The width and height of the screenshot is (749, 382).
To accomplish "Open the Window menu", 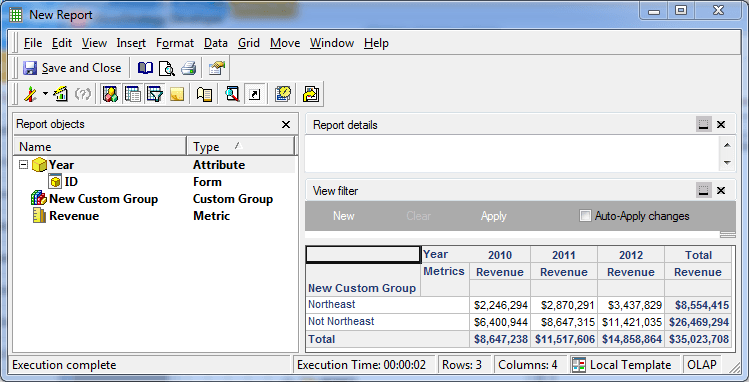I will [x=332, y=43].
